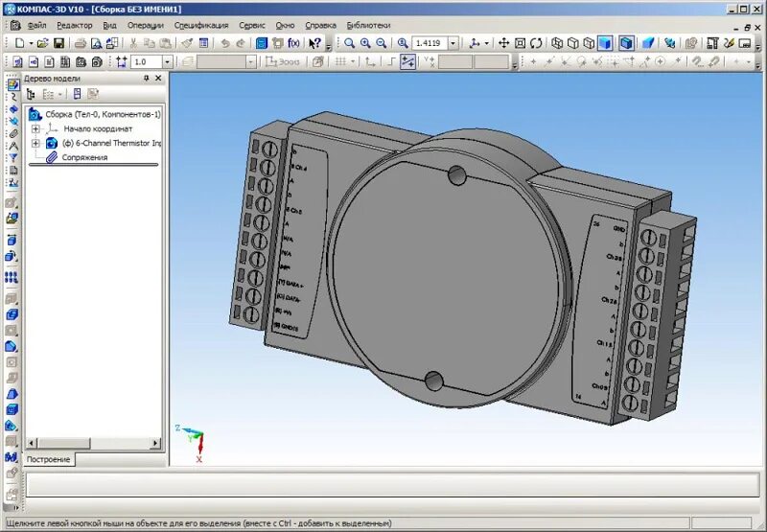
Task: Switch to wireframe display mode
Action: coord(557,43)
